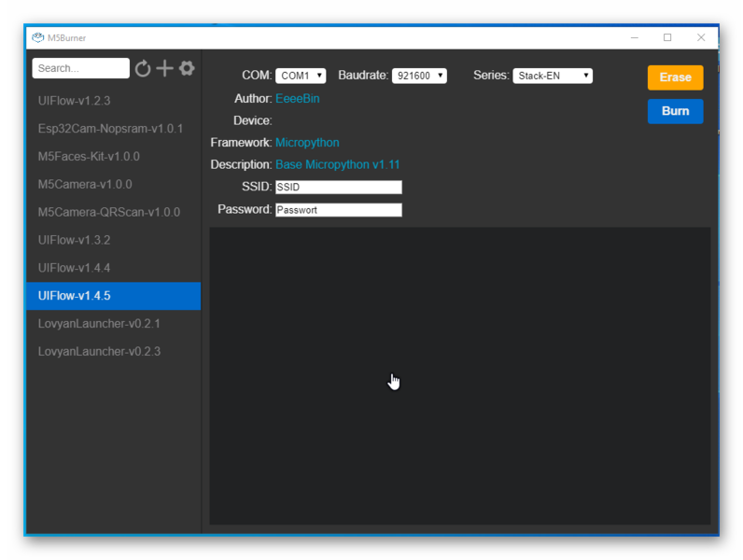
Task: Focus the SSID input field
Action: pyautogui.click(x=339, y=188)
